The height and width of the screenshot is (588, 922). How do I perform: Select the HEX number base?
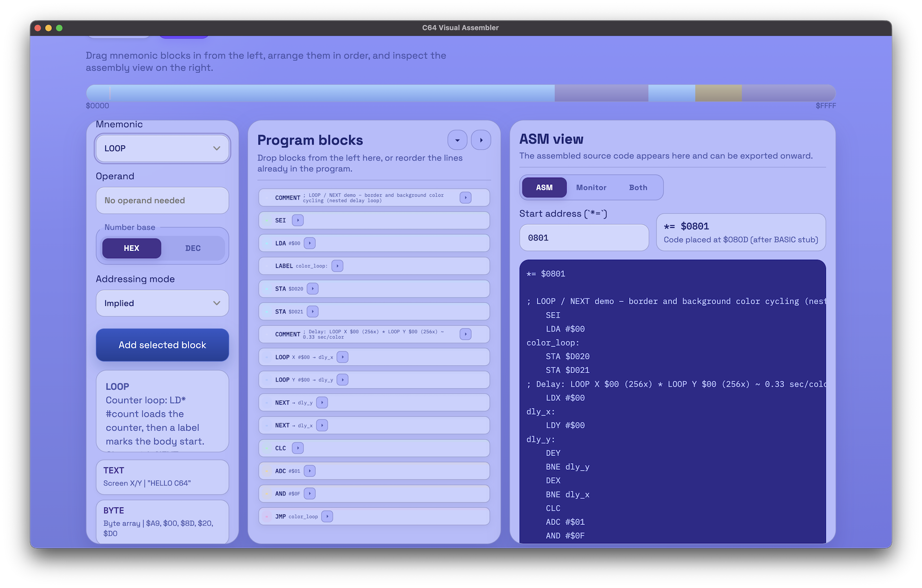(132, 248)
